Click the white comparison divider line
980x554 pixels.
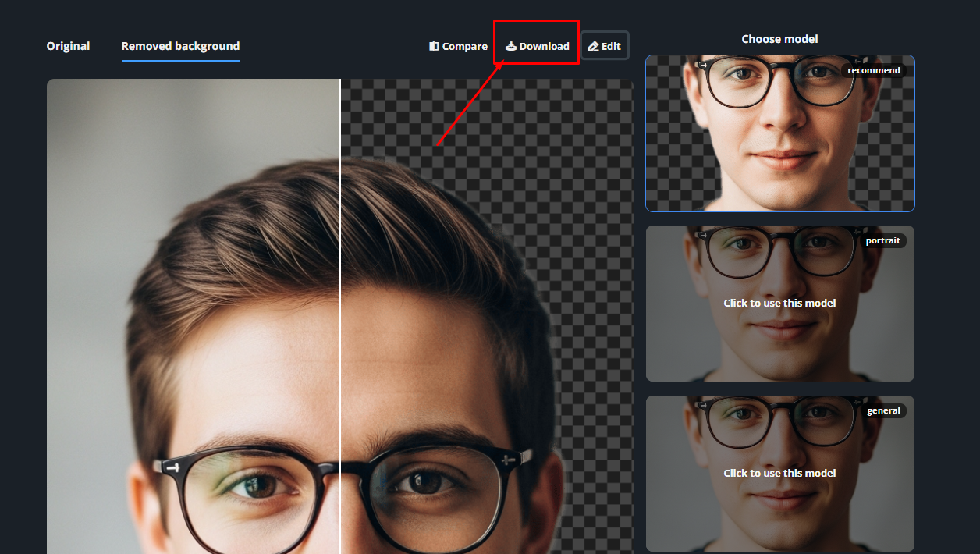pos(340,316)
